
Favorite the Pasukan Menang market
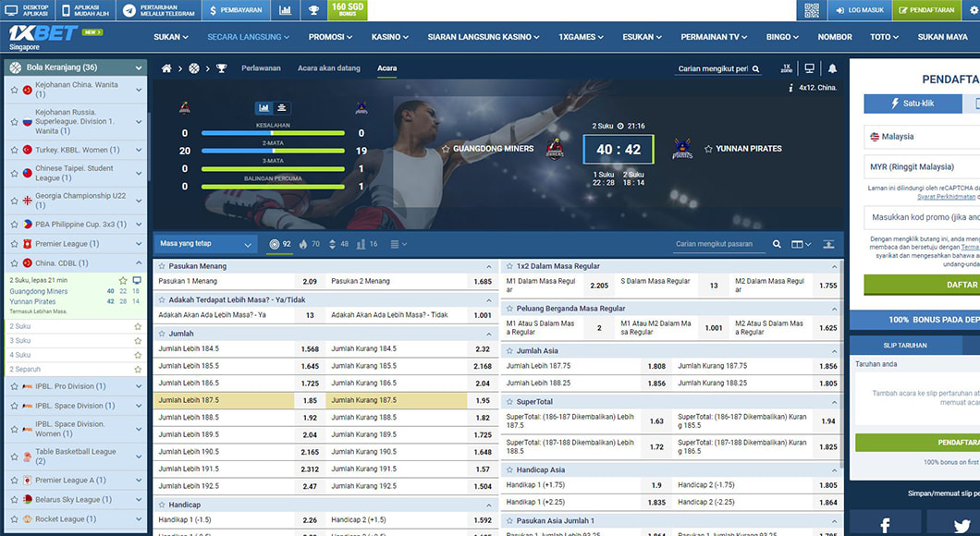click(x=162, y=266)
